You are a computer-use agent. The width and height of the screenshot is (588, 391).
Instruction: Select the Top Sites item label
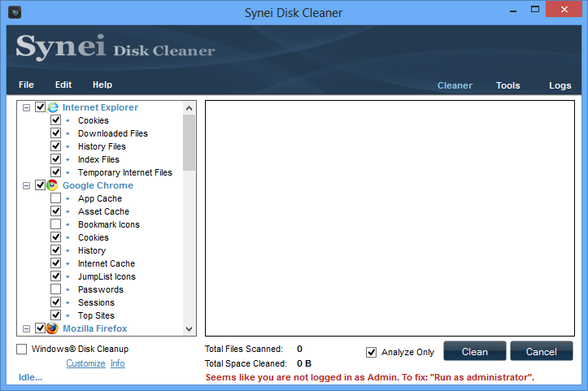coord(96,315)
